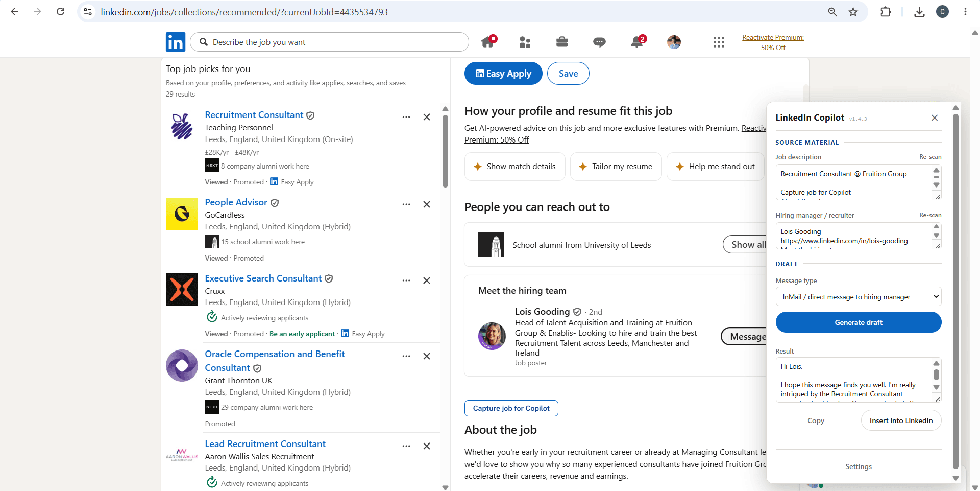Zoom control magnifier in address bar

[832, 12]
